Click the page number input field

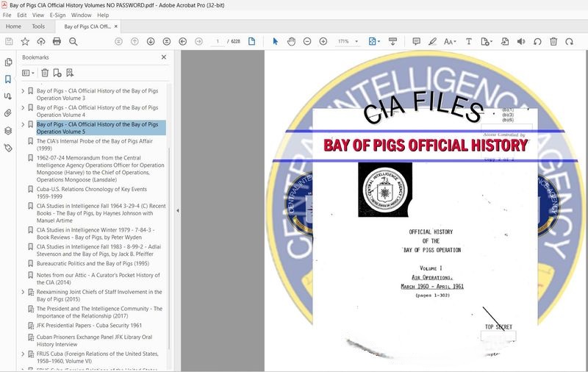point(218,41)
